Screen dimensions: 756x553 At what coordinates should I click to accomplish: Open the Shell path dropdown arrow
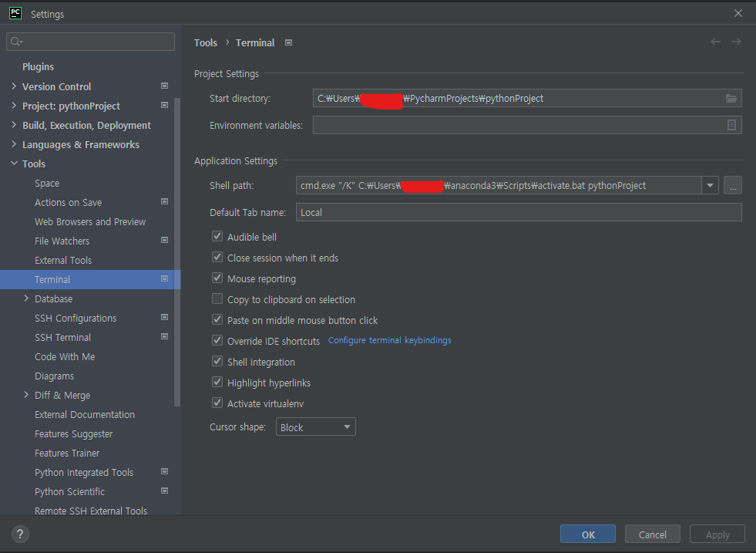pos(710,186)
